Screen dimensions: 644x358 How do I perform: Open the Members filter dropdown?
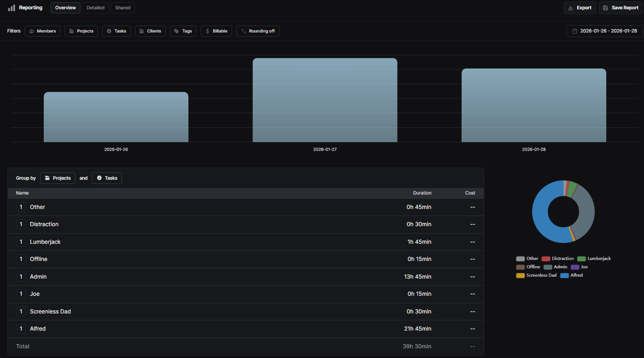[42, 31]
